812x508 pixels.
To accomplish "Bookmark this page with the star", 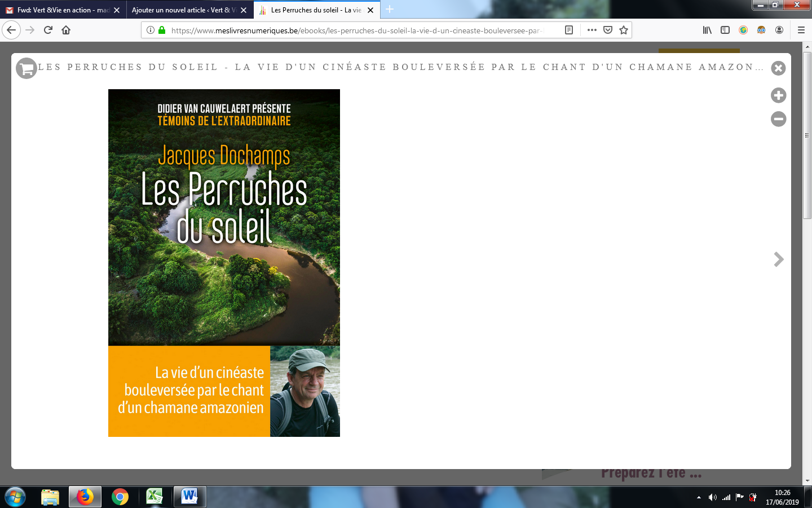I will coord(624,30).
